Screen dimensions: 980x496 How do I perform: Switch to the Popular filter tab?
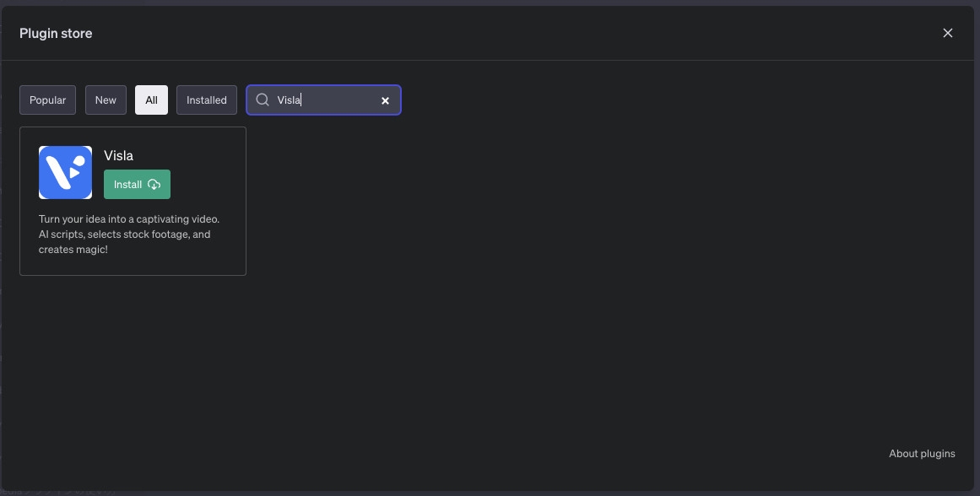coord(48,100)
